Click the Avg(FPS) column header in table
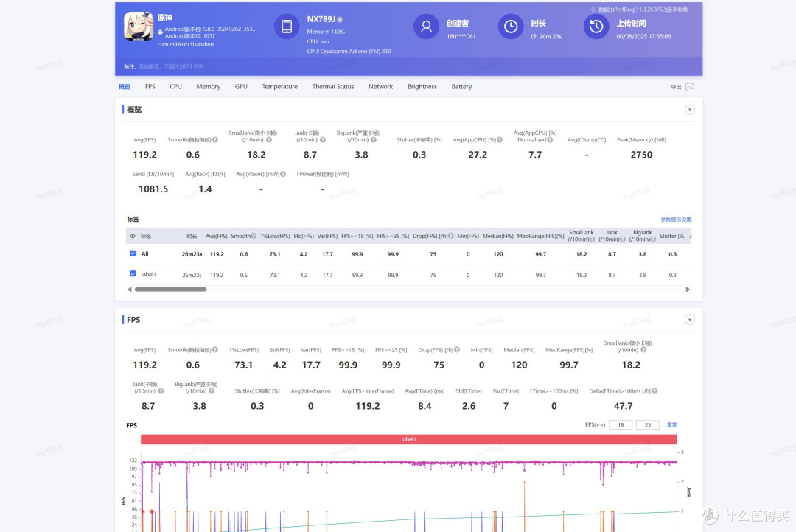Image resolution: width=796 pixels, height=532 pixels. 216,236
